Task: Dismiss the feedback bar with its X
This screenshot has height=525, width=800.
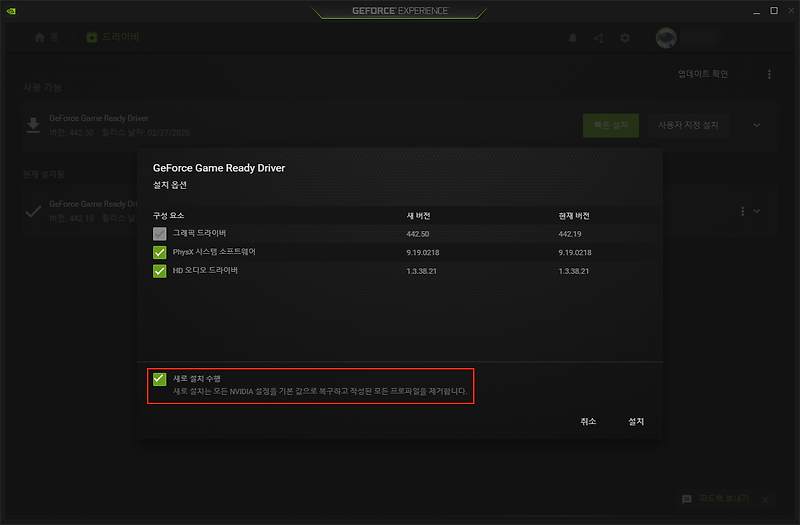Action: click(765, 499)
